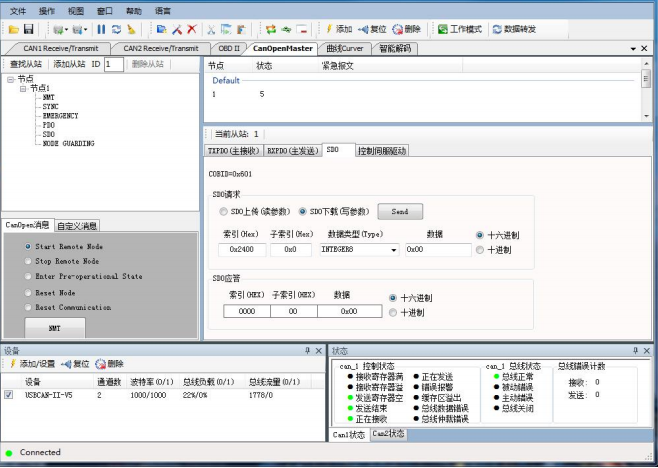Viewport: 658px width, 468px height.
Task: Click the SDO request 数据 0x00 field
Action: click(x=438, y=249)
